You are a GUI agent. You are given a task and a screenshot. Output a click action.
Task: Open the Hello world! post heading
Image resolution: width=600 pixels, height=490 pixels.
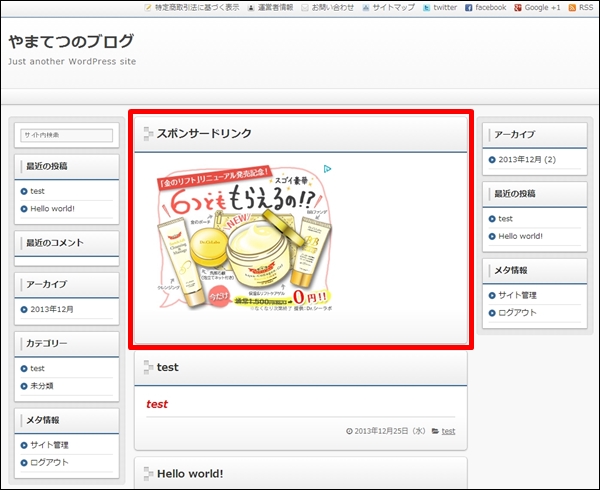(190, 474)
